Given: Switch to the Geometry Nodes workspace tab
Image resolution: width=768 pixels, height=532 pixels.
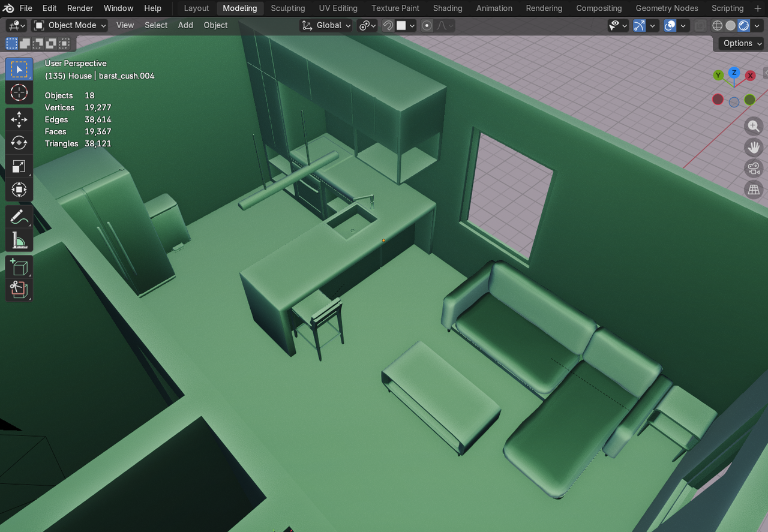Looking at the screenshot, I should (667, 8).
